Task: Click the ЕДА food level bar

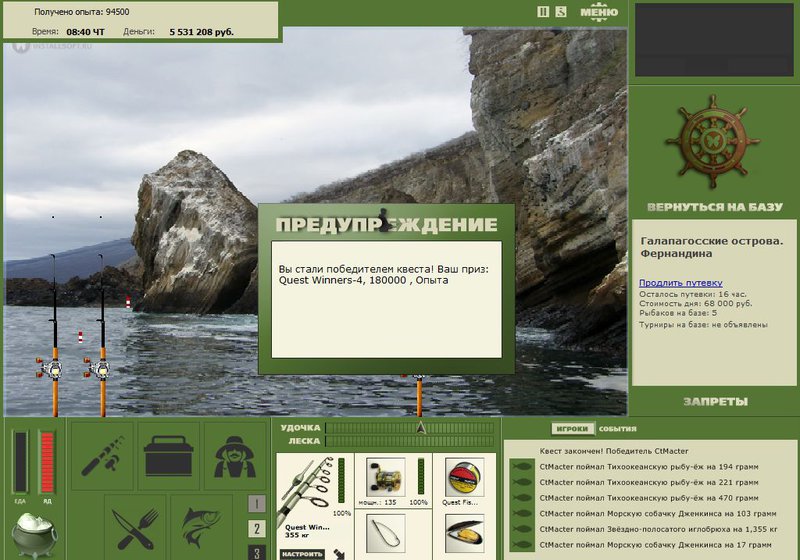Action: pos(20,462)
